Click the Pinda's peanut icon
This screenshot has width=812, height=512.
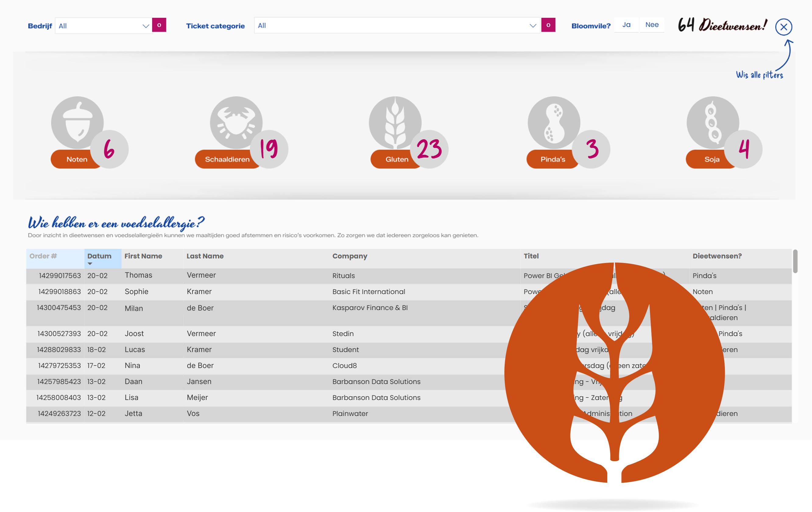click(554, 123)
